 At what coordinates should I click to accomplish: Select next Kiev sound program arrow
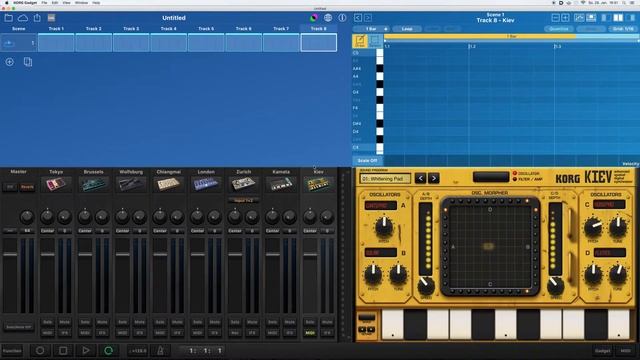(x=433, y=178)
